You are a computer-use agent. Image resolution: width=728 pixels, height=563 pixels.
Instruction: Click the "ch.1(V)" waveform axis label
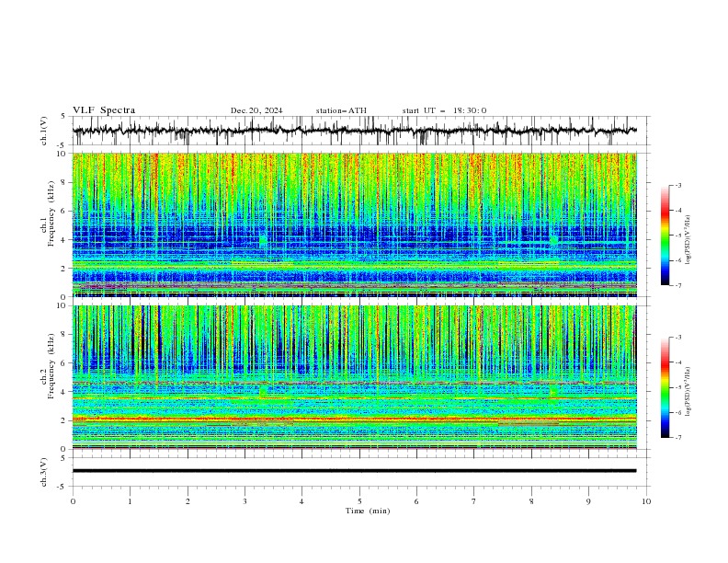point(44,131)
